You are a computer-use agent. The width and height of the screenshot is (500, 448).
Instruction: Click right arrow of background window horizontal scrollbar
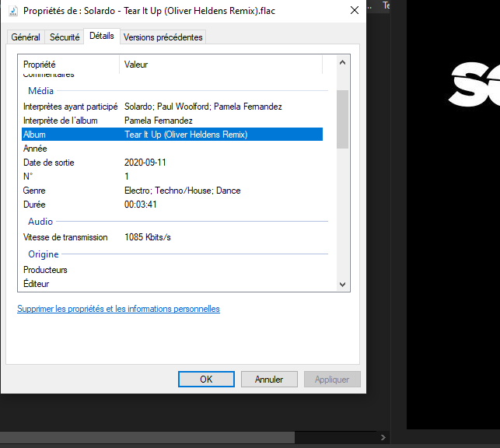click(x=383, y=437)
